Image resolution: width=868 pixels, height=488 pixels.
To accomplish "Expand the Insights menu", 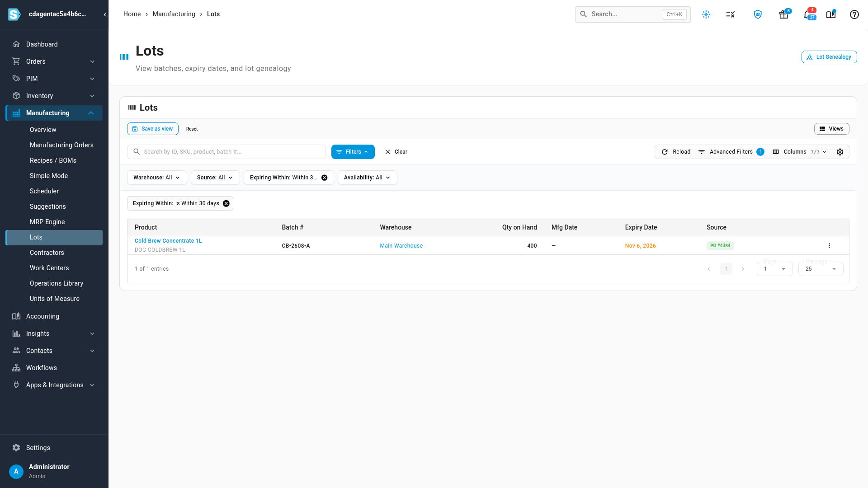I will tap(54, 333).
